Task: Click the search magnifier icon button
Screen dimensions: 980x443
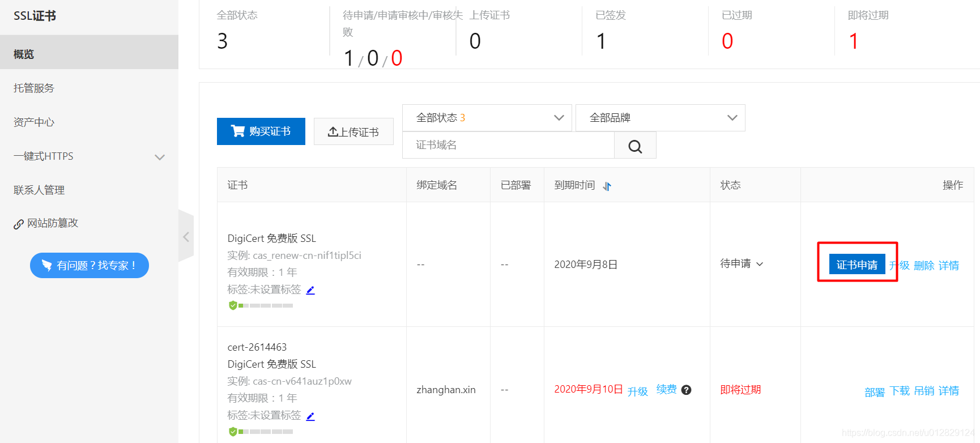Action: (x=635, y=146)
